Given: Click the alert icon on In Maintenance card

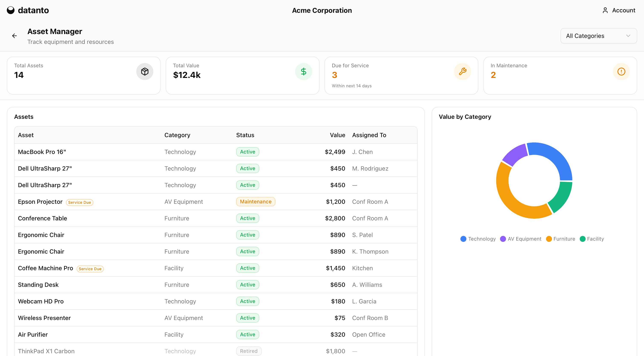Looking at the screenshot, I should click(x=621, y=72).
